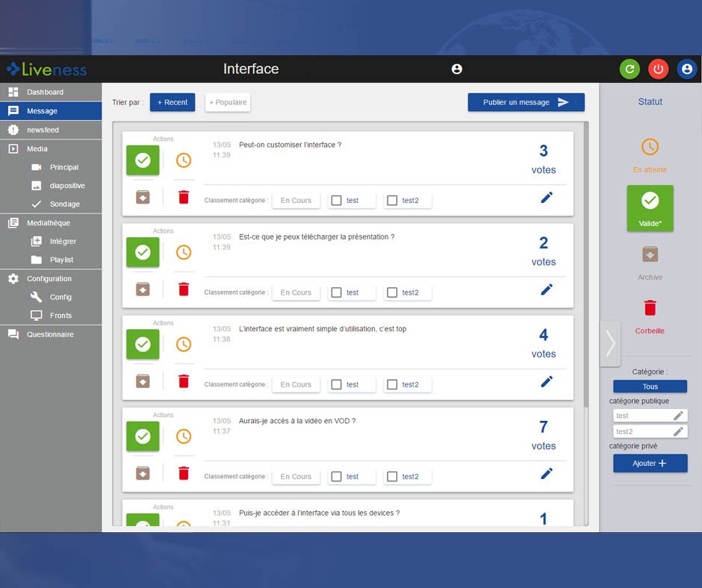Archive the message "L'interface est vraiment simple d'utilisation"
The image size is (702, 588).
point(143,381)
